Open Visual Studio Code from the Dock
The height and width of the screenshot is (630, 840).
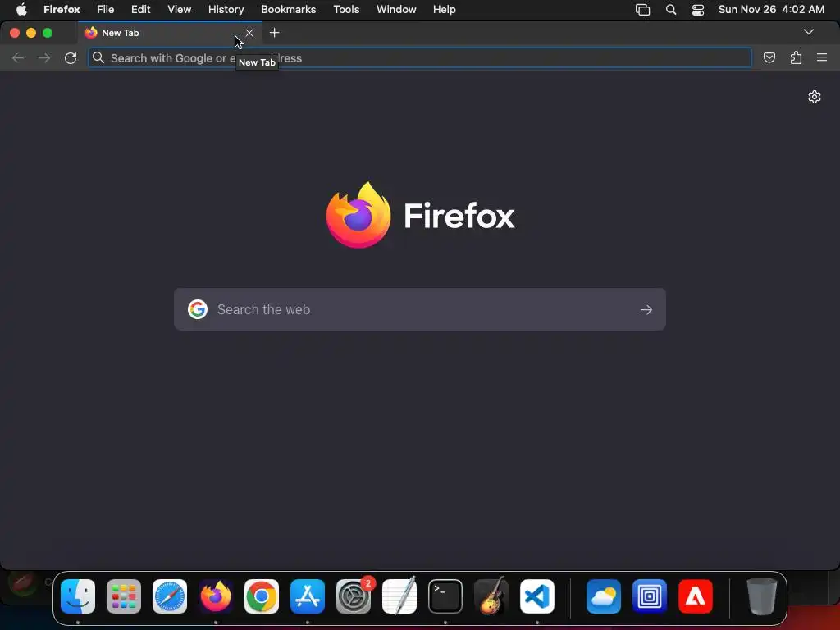click(x=537, y=596)
